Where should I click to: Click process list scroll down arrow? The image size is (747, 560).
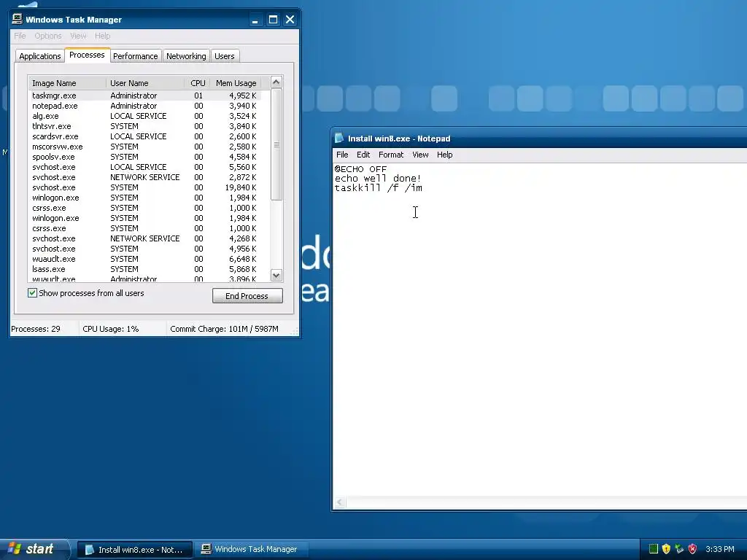coord(276,275)
